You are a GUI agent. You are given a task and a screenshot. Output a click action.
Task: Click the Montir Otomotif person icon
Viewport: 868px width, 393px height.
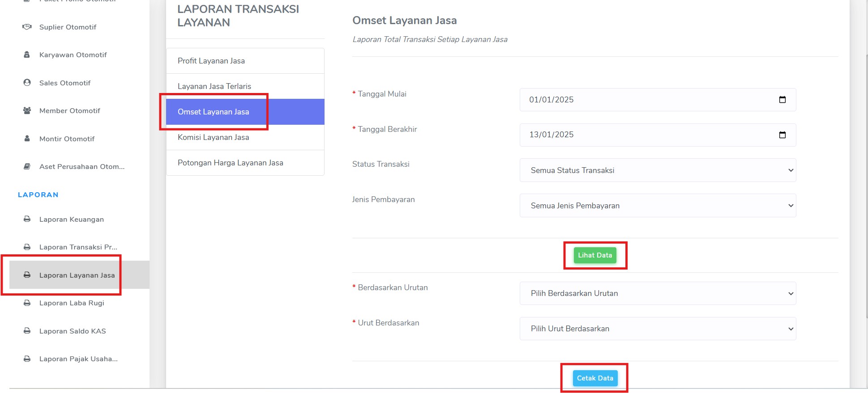(x=27, y=139)
